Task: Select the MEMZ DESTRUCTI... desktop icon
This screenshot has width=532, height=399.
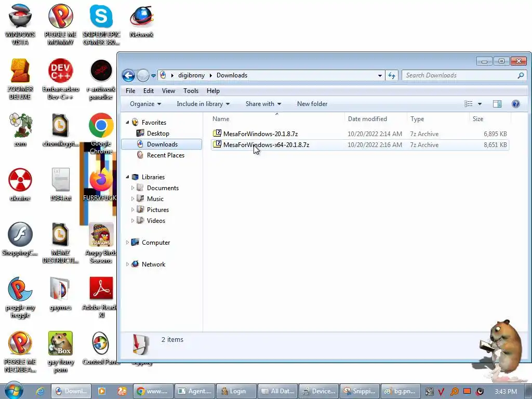Action: pos(60,243)
